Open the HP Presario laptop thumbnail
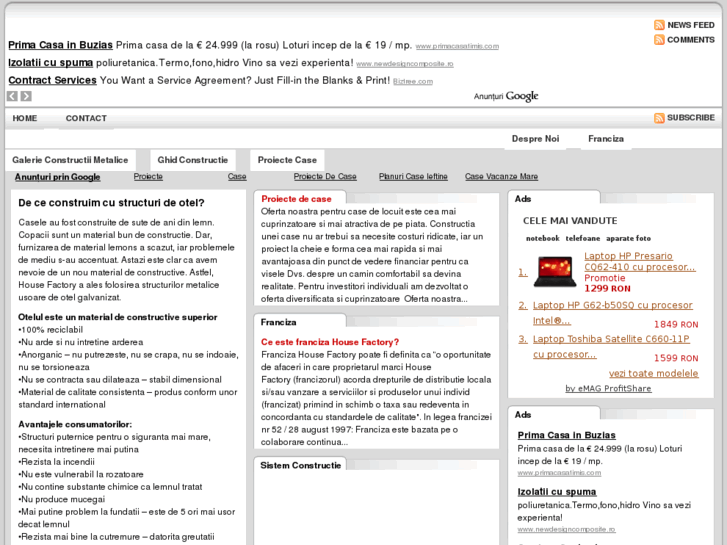 [555, 271]
